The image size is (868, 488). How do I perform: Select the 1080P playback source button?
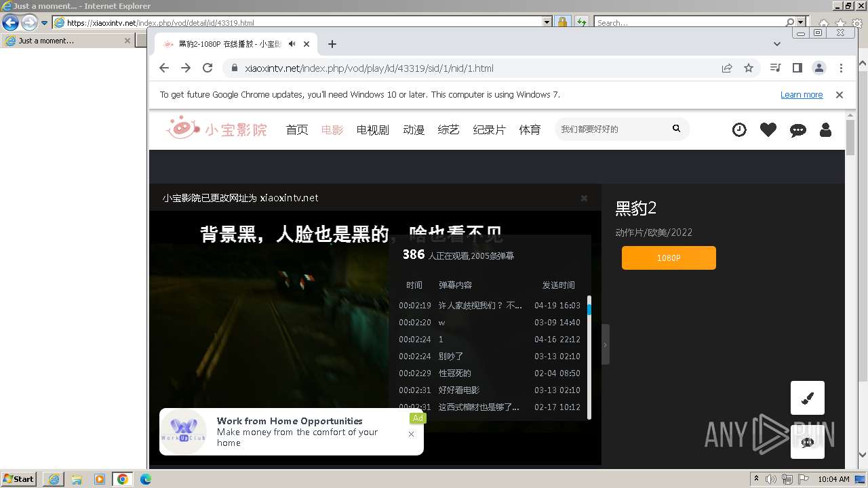click(x=669, y=258)
